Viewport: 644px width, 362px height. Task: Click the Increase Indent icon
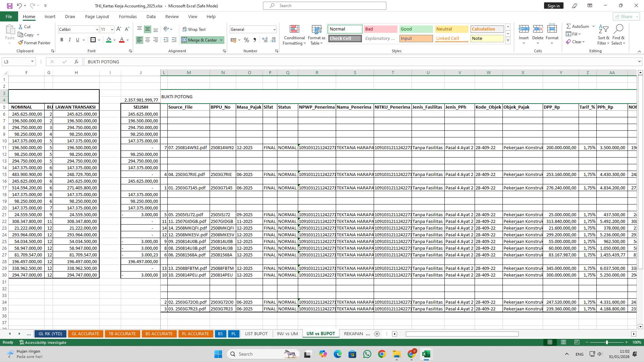[x=174, y=40]
